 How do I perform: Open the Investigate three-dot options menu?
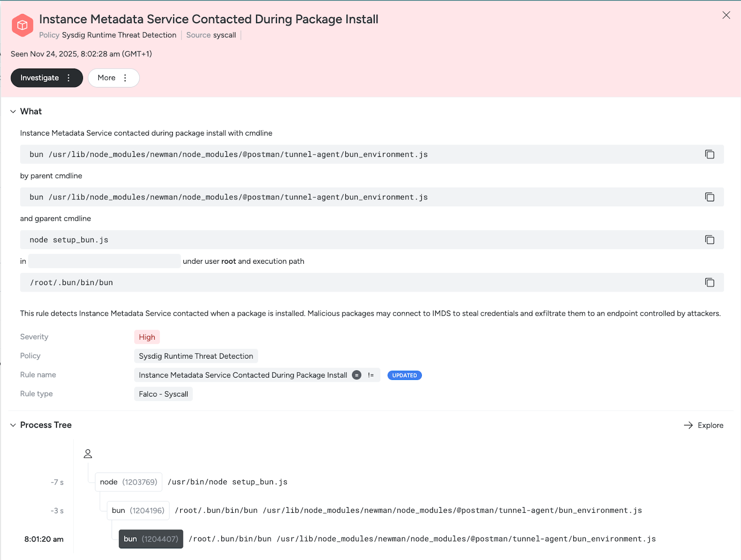click(x=69, y=78)
